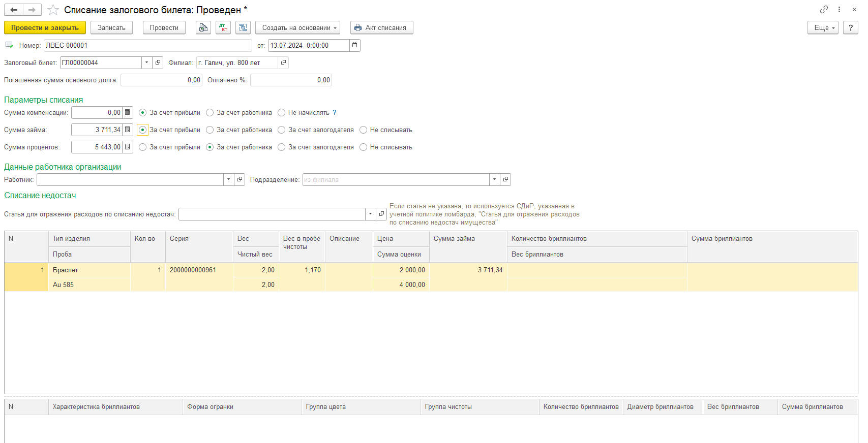The height and width of the screenshot is (443, 868).
Task: Select loan sum За счет залогодателя
Action: coord(281,130)
